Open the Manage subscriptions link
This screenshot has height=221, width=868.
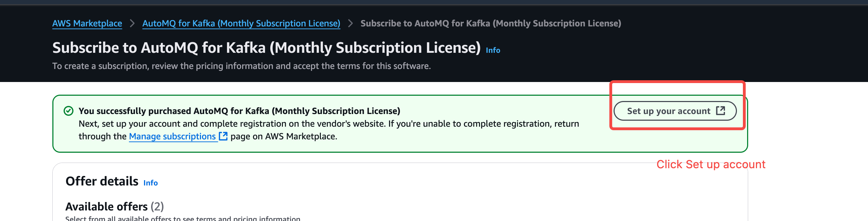(x=172, y=136)
